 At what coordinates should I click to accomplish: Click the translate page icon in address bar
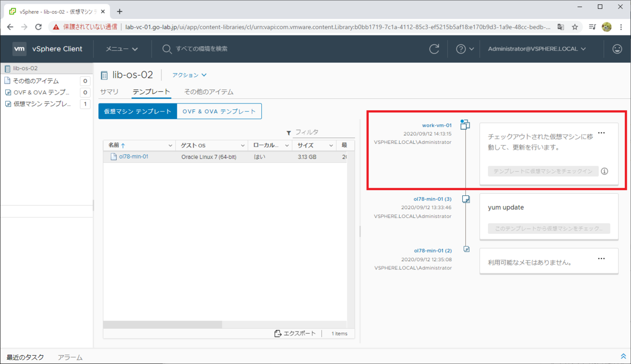click(561, 27)
